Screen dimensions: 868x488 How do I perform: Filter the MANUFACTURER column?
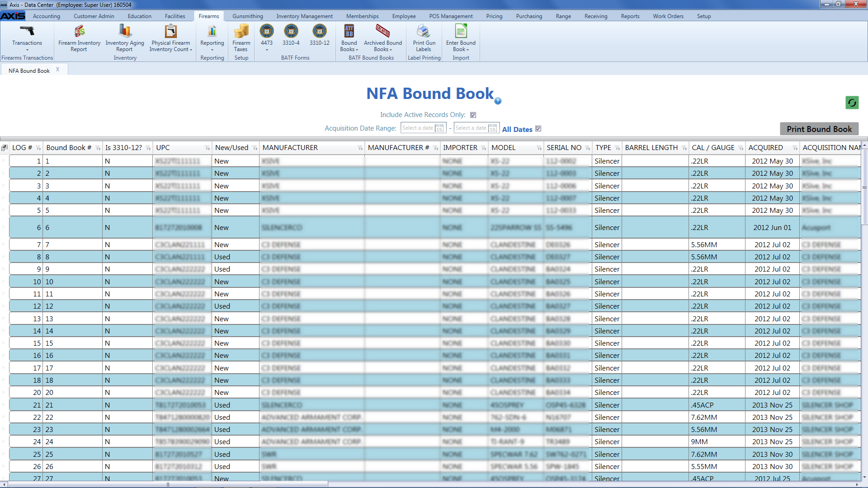click(x=360, y=148)
